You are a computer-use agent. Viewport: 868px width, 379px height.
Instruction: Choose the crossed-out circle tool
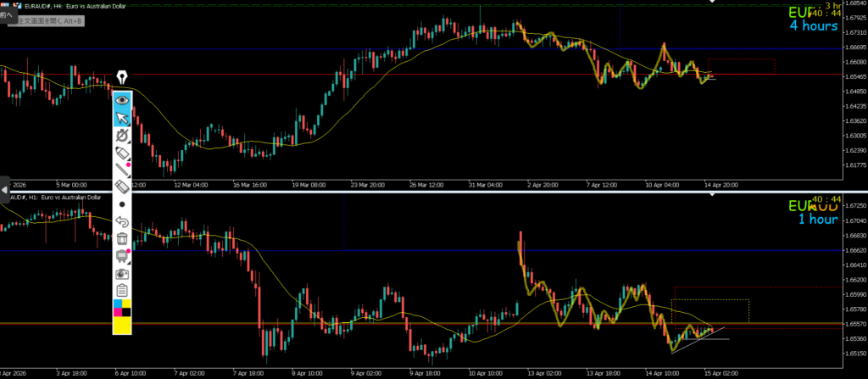tap(122, 135)
